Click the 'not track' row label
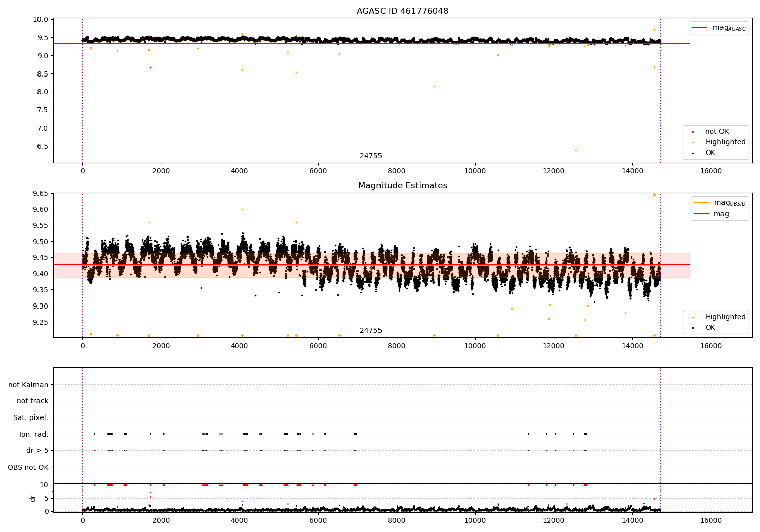Screen dimensions: 760x532 [32, 401]
